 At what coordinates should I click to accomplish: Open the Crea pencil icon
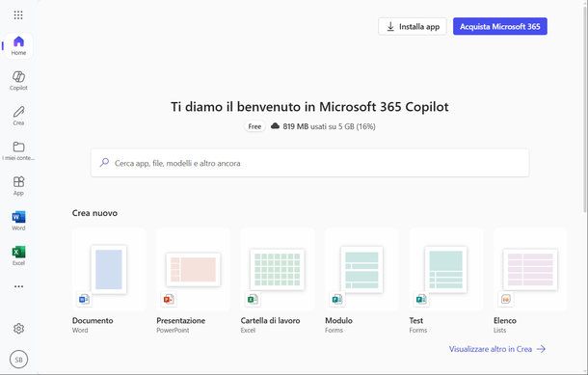pyautogui.click(x=18, y=112)
